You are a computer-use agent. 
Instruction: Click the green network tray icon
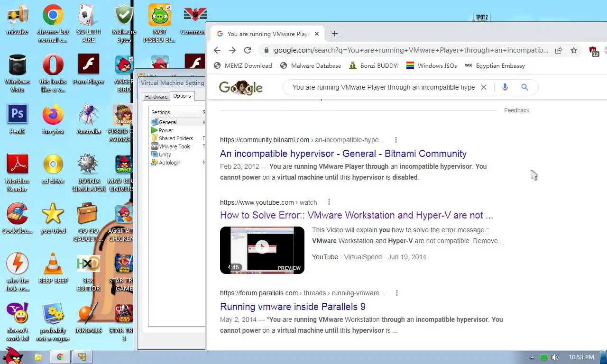point(544,357)
